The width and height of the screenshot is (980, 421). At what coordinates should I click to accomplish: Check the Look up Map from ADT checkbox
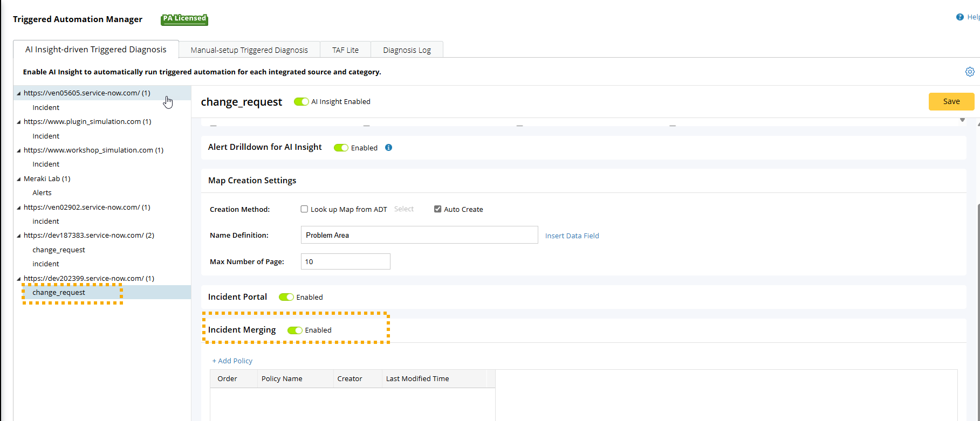coord(304,209)
